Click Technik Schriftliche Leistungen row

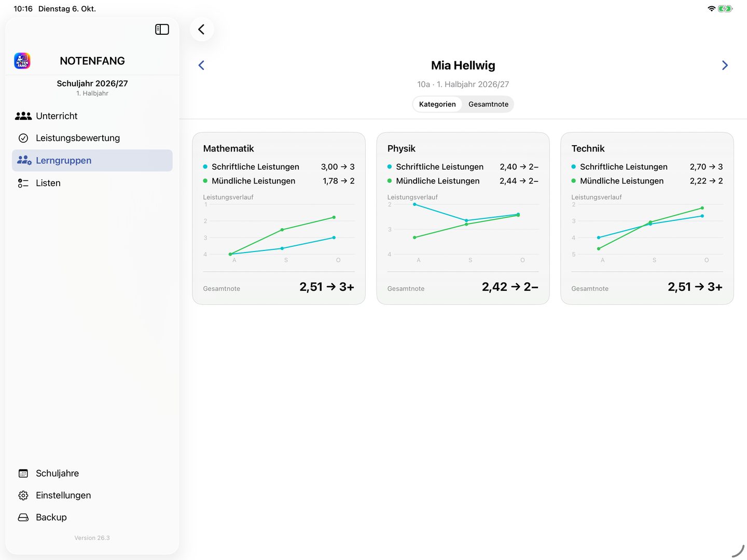(x=647, y=167)
